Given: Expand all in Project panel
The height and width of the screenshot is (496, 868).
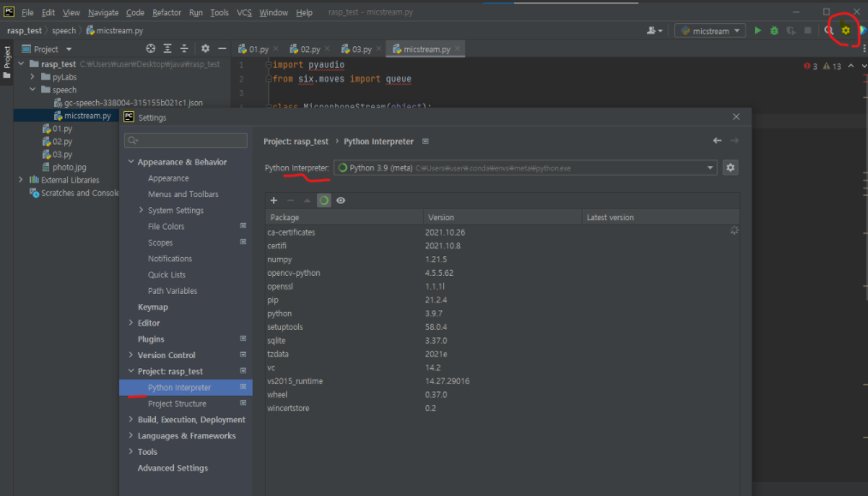Looking at the screenshot, I should pos(167,49).
